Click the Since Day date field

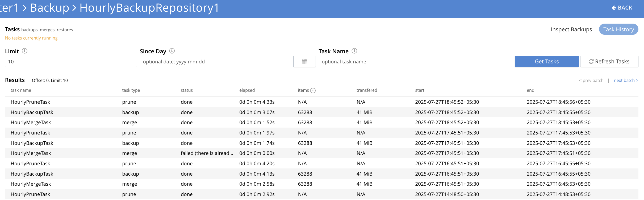coord(216,62)
